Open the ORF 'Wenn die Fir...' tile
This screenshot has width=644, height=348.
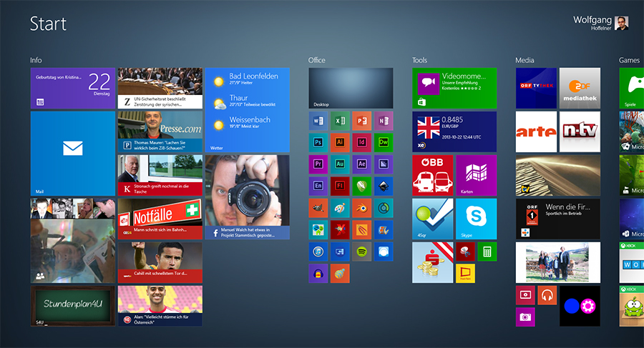point(557,219)
